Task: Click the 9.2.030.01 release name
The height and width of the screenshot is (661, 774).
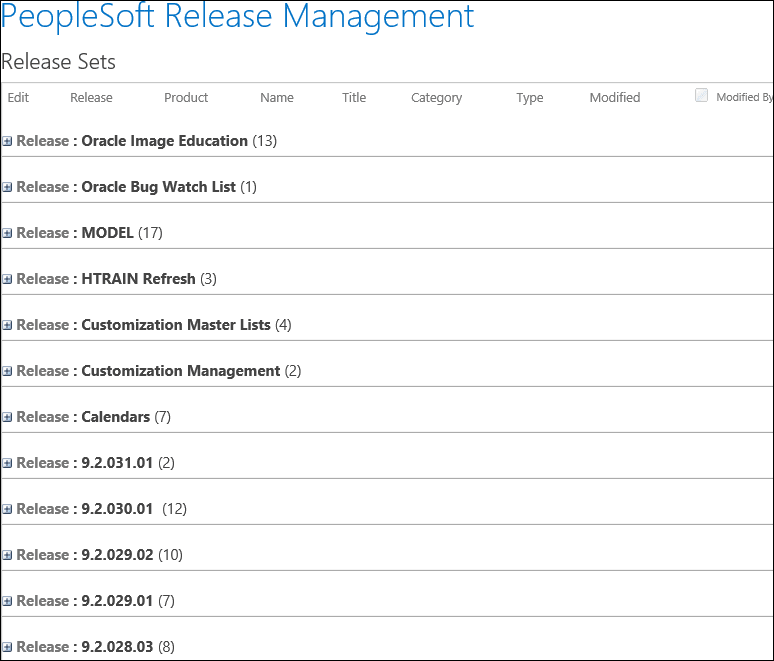Action: point(117,508)
